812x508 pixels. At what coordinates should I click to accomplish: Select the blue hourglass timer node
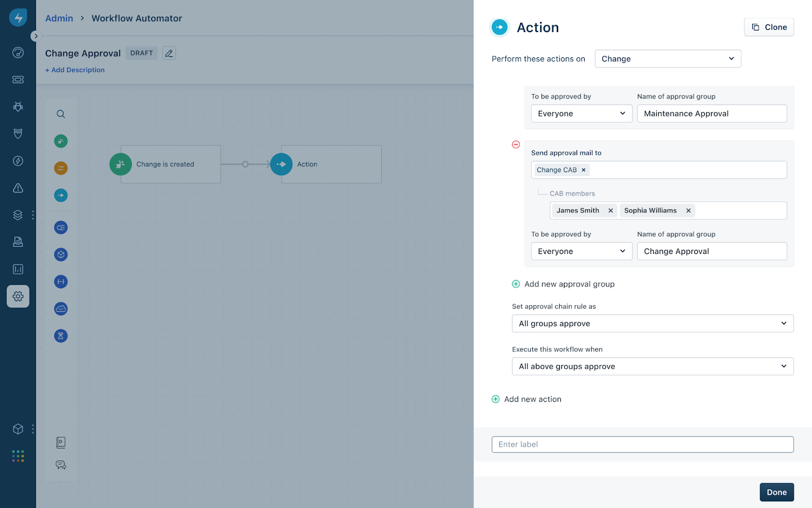[61, 336]
